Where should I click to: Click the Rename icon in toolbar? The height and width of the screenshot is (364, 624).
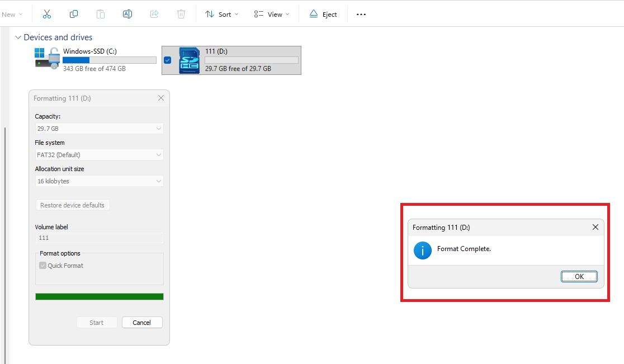pos(127,14)
